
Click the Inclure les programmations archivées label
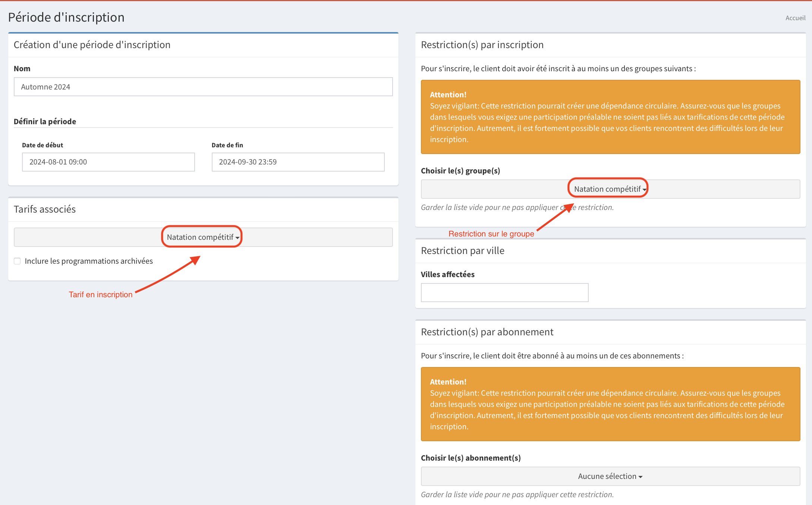click(x=89, y=261)
